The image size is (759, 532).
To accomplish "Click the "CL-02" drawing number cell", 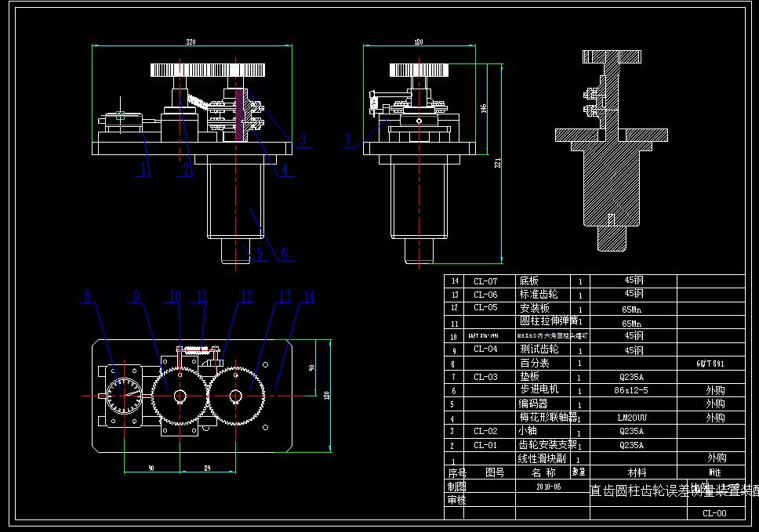I will click(485, 431).
